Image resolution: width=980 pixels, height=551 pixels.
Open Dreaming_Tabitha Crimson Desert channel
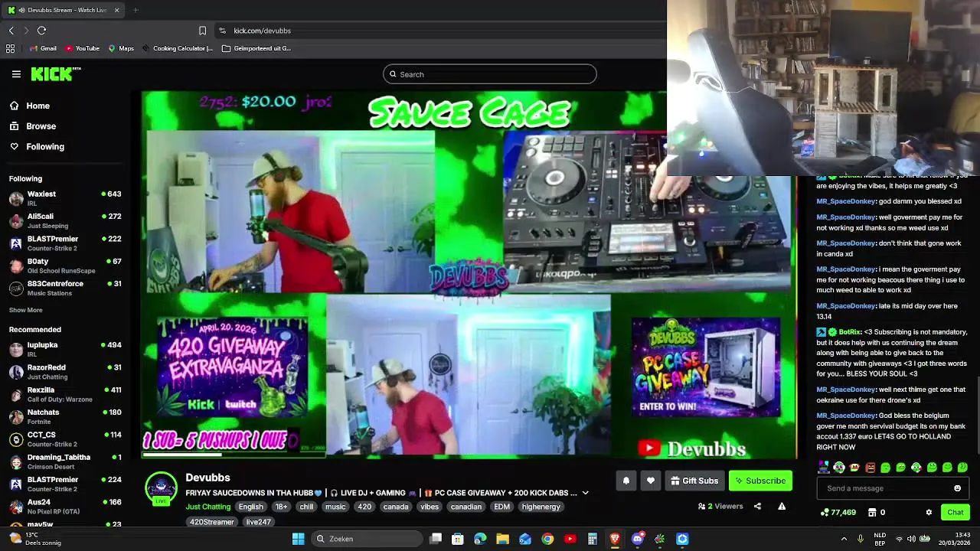coord(65,461)
